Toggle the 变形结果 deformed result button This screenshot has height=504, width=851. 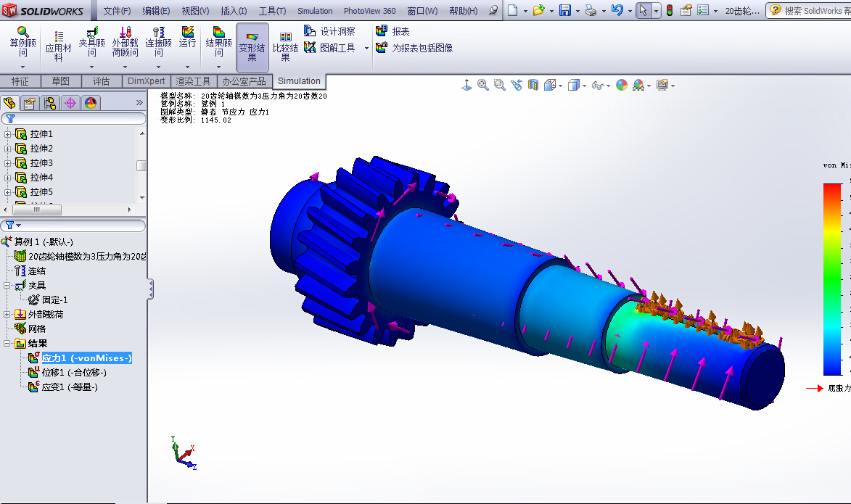252,47
